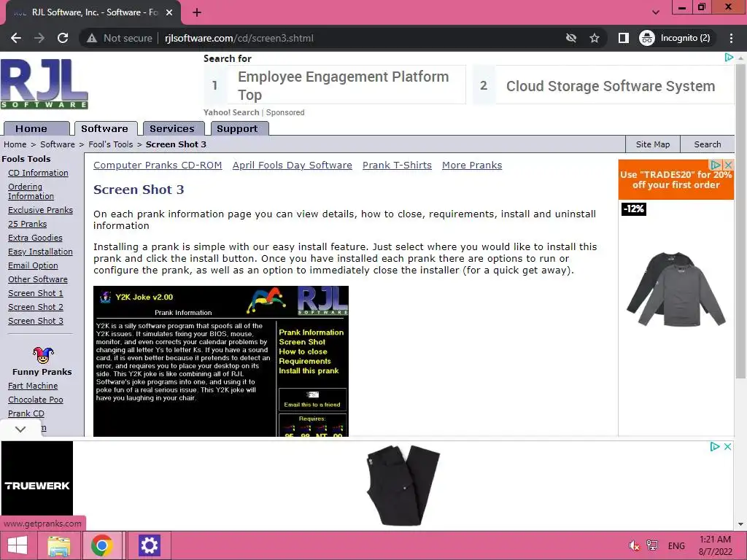Bookmark this page with the star icon
Screen dimensions: 747x560
pos(594,38)
